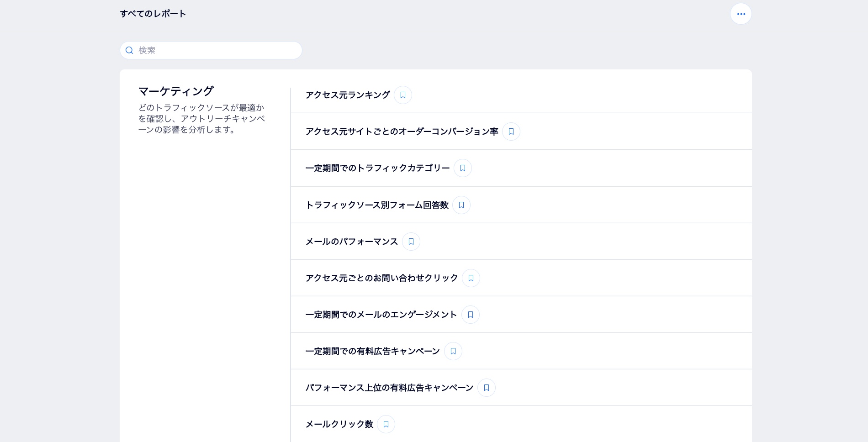
Task: Click the マーケティング section heading
Action: 175,91
